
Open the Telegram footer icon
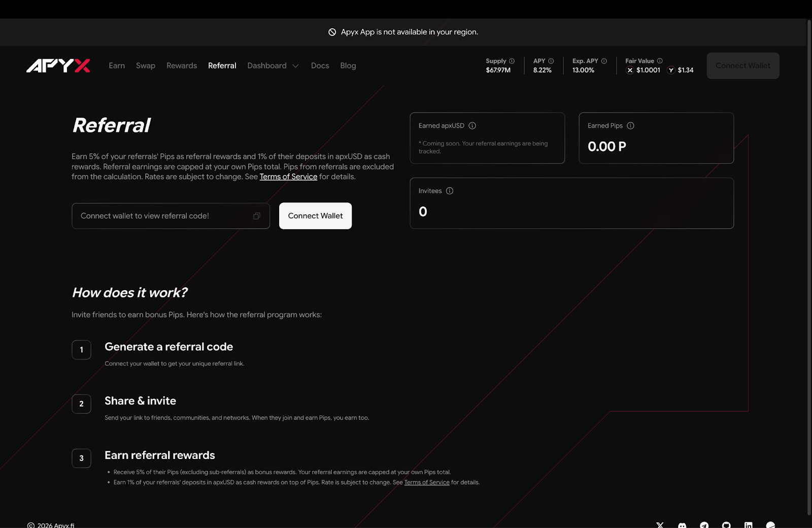click(x=704, y=525)
